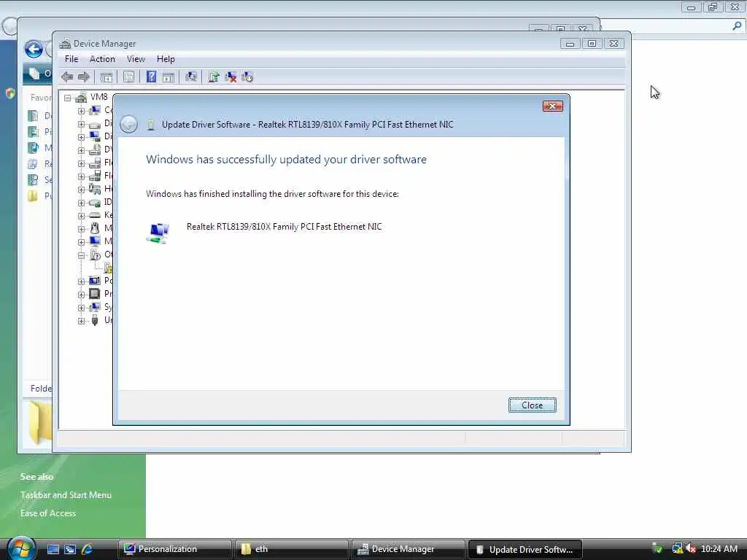This screenshot has width=747, height=560.
Task: Click Update Driver Softw... taskbar button
Action: click(525, 549)
